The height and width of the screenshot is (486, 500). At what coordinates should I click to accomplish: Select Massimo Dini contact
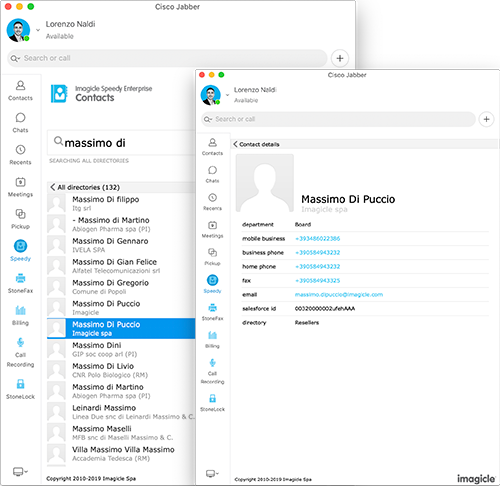(121, 349)
